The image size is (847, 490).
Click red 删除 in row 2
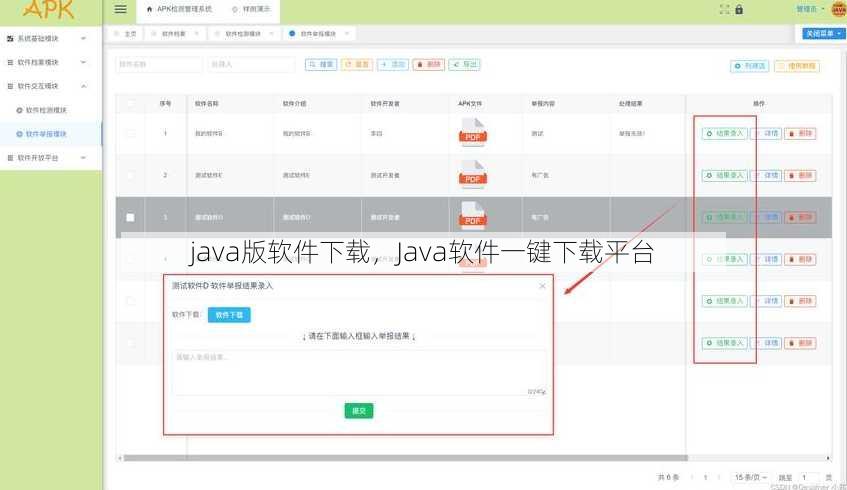pos(800,176)
